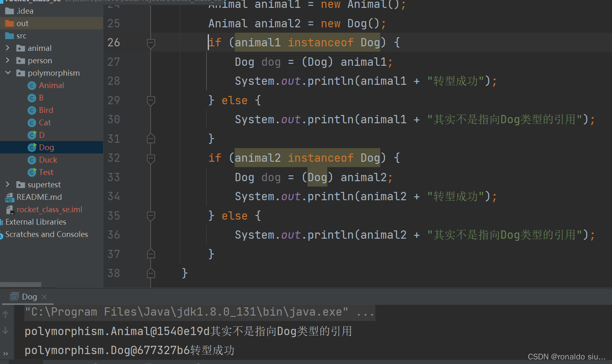This screenshot has width=612, height=364.
Task: Click the animal package folder icon
Action: point(21,48)
